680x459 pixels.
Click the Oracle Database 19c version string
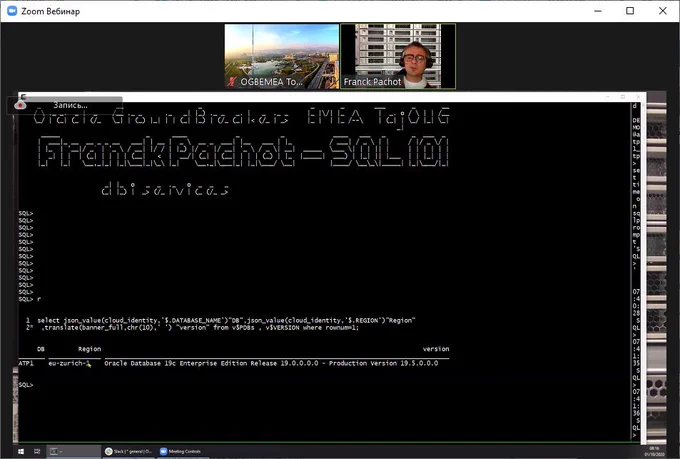tap(271, 363)
